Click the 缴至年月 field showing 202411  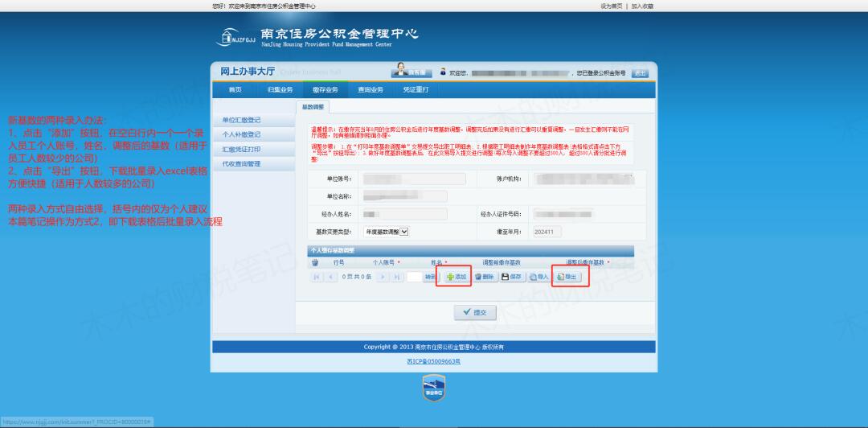point(547,232)
